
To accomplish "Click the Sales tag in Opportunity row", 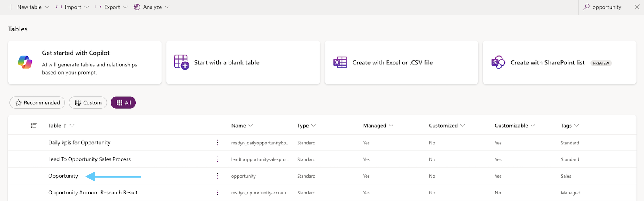I will (x=566, y=177).
